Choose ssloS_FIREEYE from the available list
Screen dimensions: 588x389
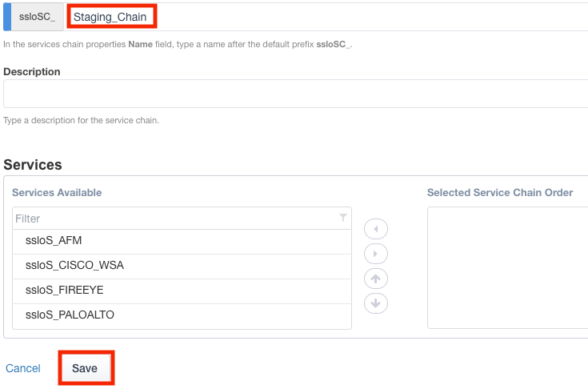(182, 290)
